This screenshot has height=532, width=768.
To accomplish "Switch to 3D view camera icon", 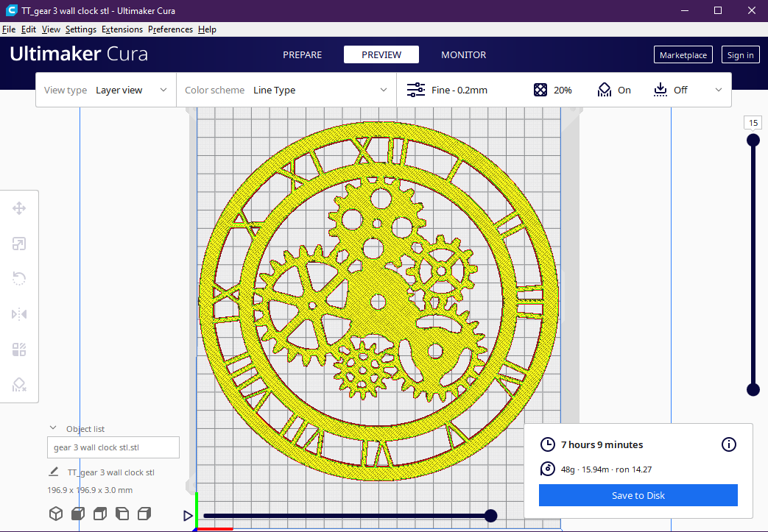I will [56, 514].
